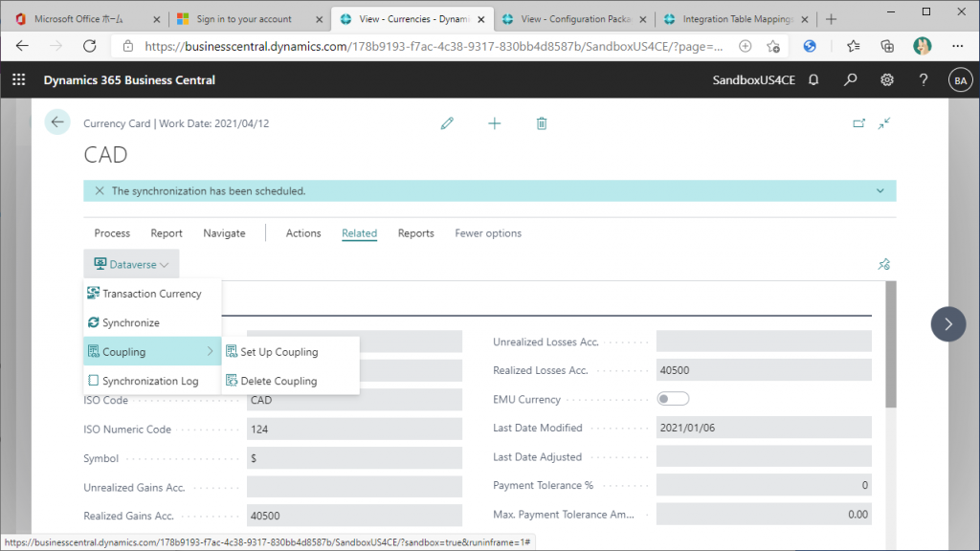The height and width of the screenshot is (551, 980).
Task: Select the Related tab
Action: [x=360, y=233]
